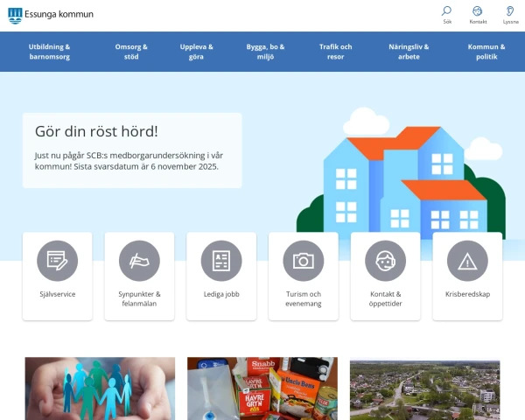The image size is (525, 420).
Task: Open the aerial town view image
Action: click(x=424, y=389)
